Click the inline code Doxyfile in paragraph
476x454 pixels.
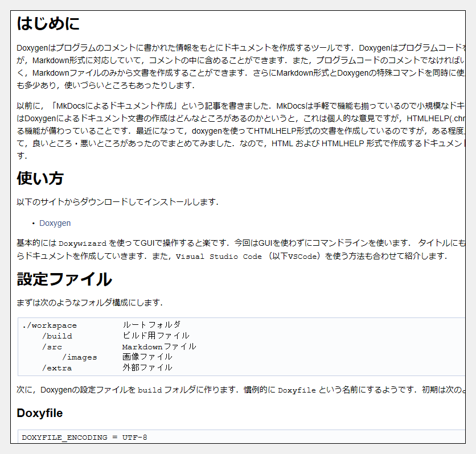pos(297,390)
